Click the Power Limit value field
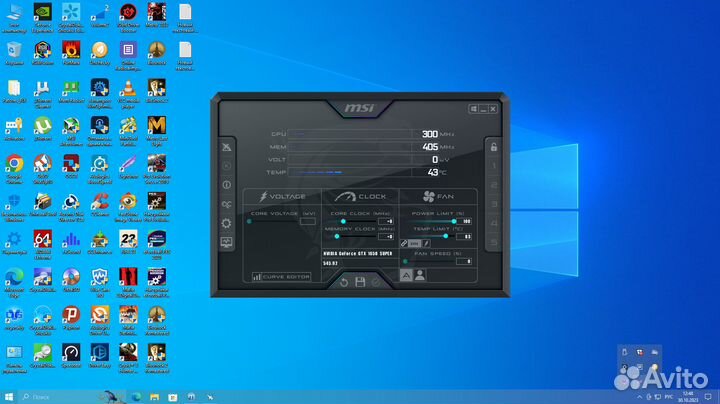This screenshot has height=404, width=720. coord(465,221)
